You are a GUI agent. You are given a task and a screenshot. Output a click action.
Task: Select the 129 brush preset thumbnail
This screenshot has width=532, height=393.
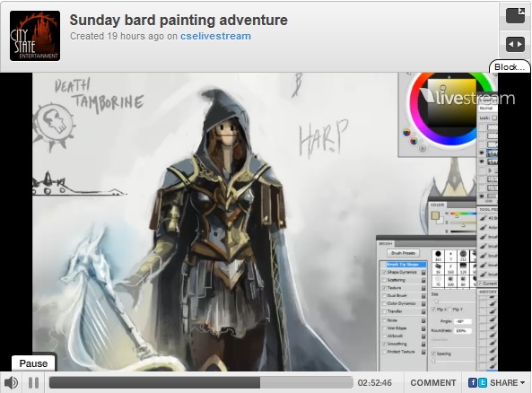coord(463,268)
